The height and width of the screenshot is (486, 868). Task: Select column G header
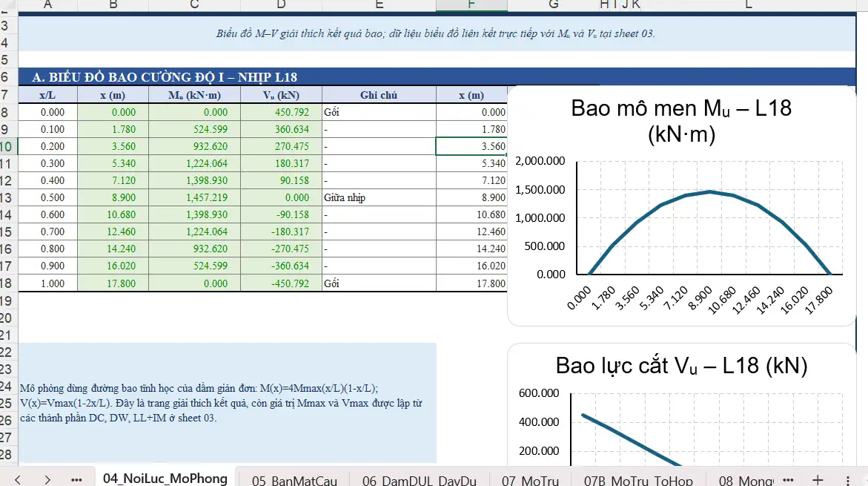553,5
